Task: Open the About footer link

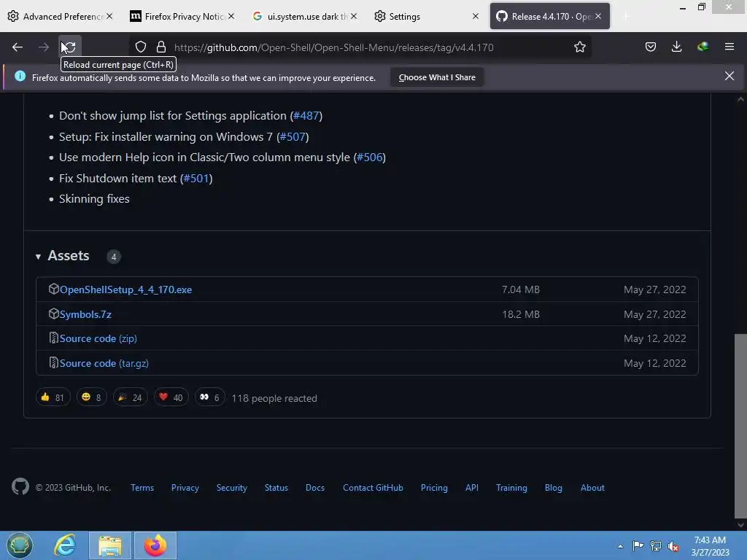Action: 592,488
